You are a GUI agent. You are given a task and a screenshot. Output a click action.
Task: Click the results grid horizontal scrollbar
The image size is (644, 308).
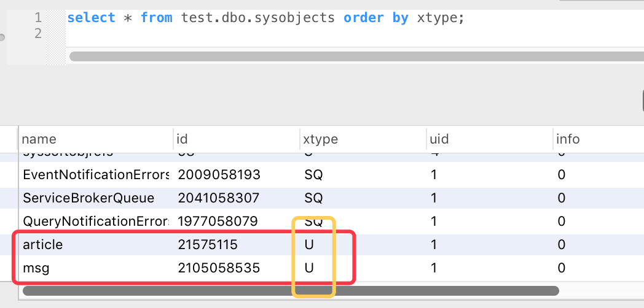[290, 291]
